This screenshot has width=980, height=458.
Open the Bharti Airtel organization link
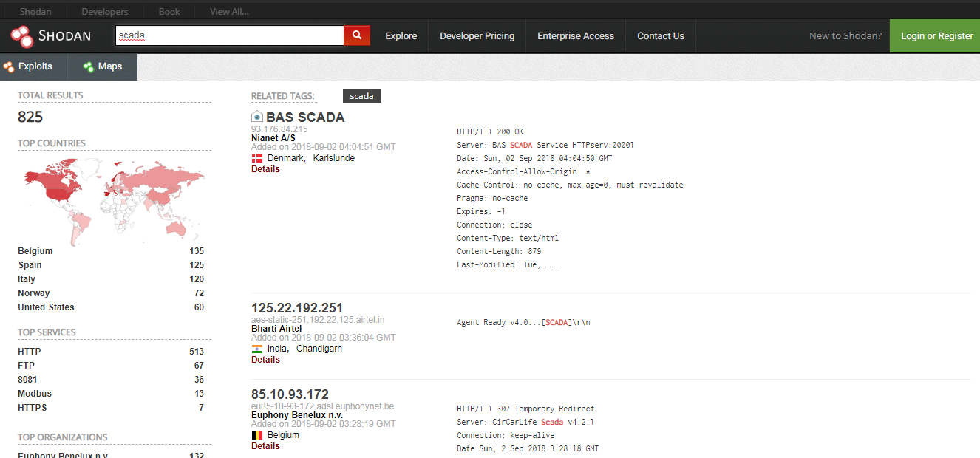click(276, 329)
